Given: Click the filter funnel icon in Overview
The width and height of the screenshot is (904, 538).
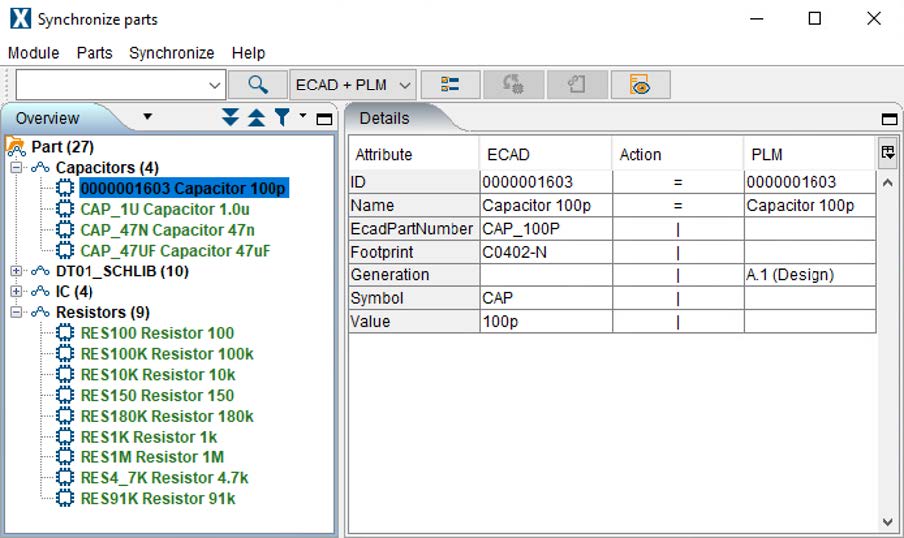Looking at the screenshot, I should pyautogui.click(x=281, y=118).
